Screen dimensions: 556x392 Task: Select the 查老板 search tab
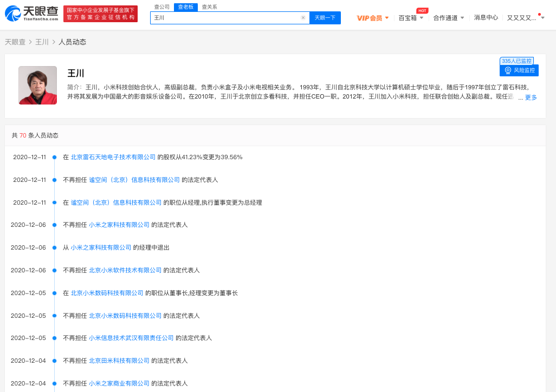186,7
